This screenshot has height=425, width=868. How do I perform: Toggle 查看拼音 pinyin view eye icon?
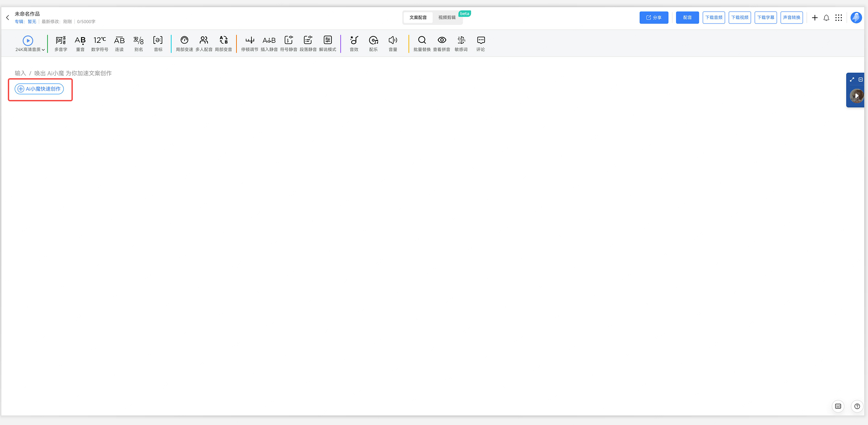[442, 40]
